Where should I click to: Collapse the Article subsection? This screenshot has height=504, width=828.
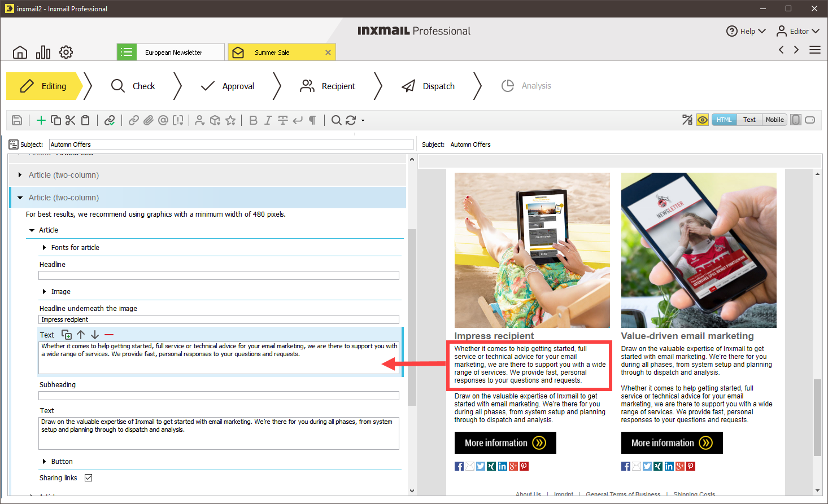(x=32, y=230)
